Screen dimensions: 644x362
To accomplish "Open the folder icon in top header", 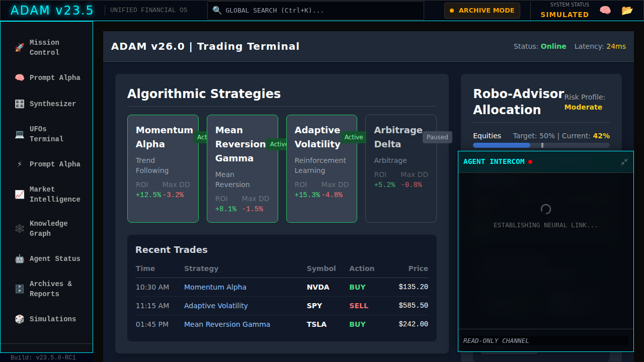I will 627,11.
